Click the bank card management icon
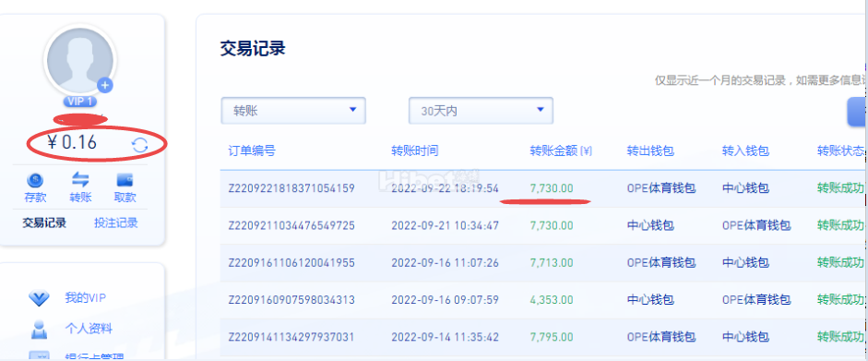This screenshot has width=868, height=361. point(39,356)
